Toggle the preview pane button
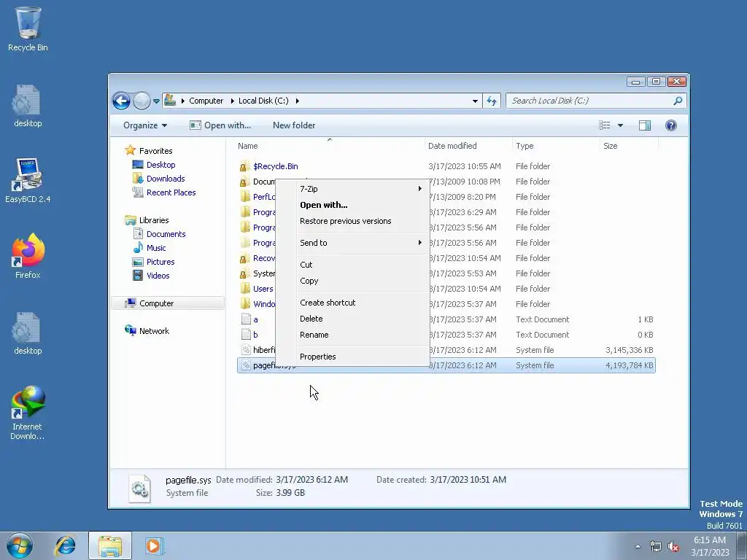Screen dimensions: 747x560 [x=645, y=125]
